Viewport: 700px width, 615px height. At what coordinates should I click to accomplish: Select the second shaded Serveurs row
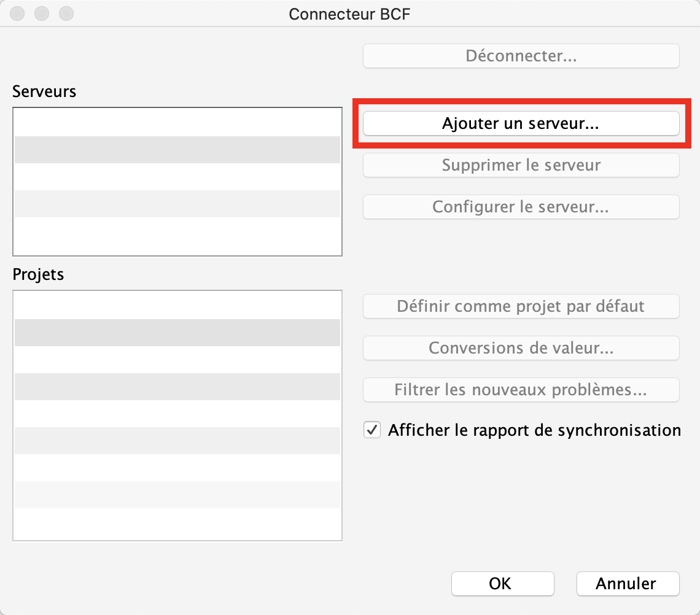pos(177,204)
